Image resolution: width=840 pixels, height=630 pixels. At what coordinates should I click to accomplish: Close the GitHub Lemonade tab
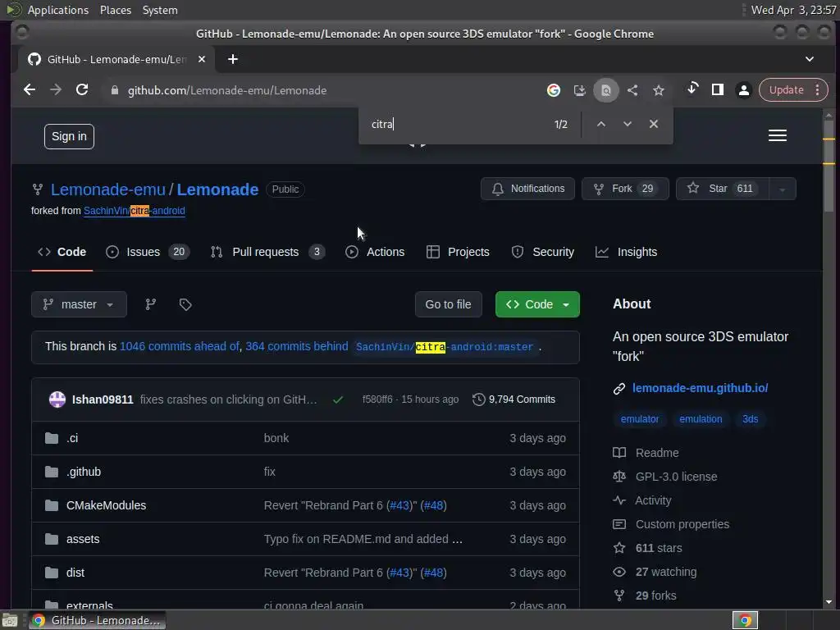(x=202, y=59)
